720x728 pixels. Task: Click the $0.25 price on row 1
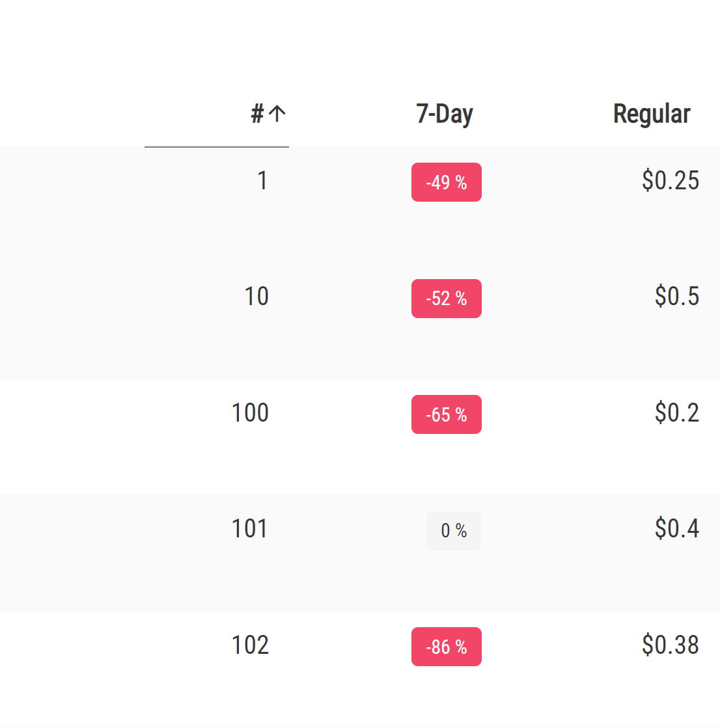(x=671, y=181)
